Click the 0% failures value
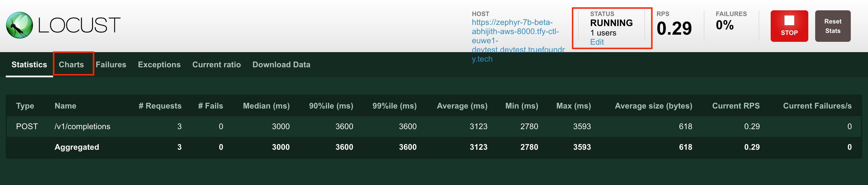This screenshot has height=185, width=868. [x=724, y=25]
